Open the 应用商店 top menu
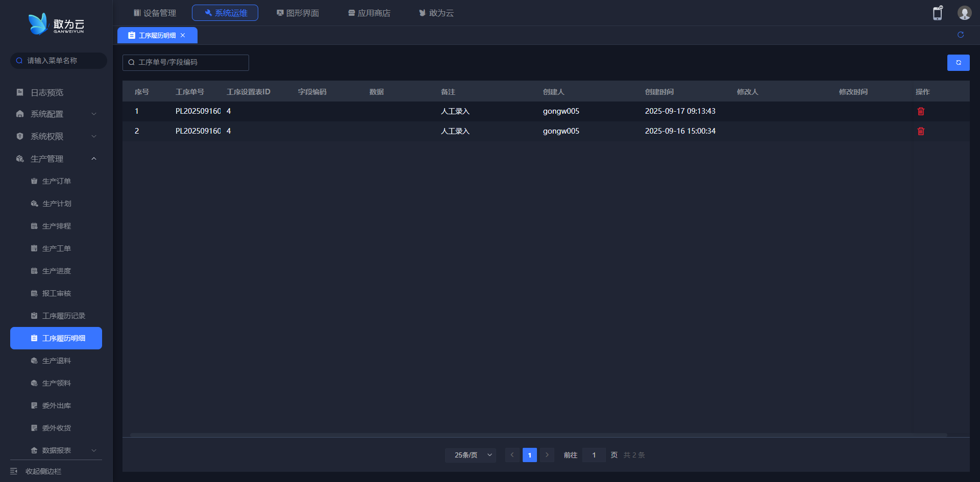The height and width of the screenshot is (482, 980). click(369, 13)
